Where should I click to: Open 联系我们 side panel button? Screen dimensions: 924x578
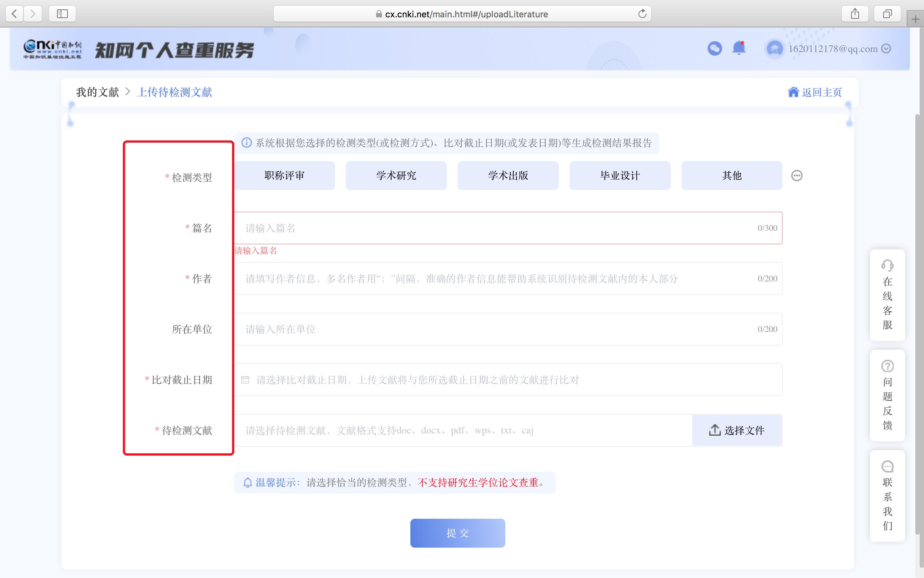[887, 496]
